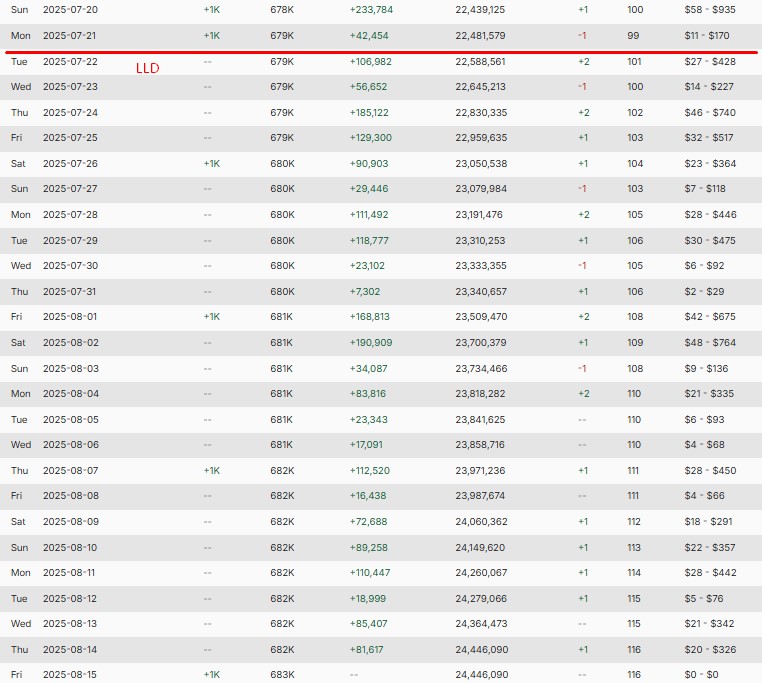
Task: Select views gain +23,102
Action: tap(367, 265)
